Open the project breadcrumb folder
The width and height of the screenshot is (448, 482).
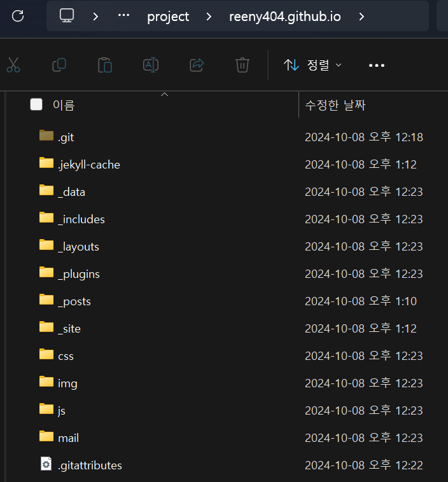click(x=168, y=17)
